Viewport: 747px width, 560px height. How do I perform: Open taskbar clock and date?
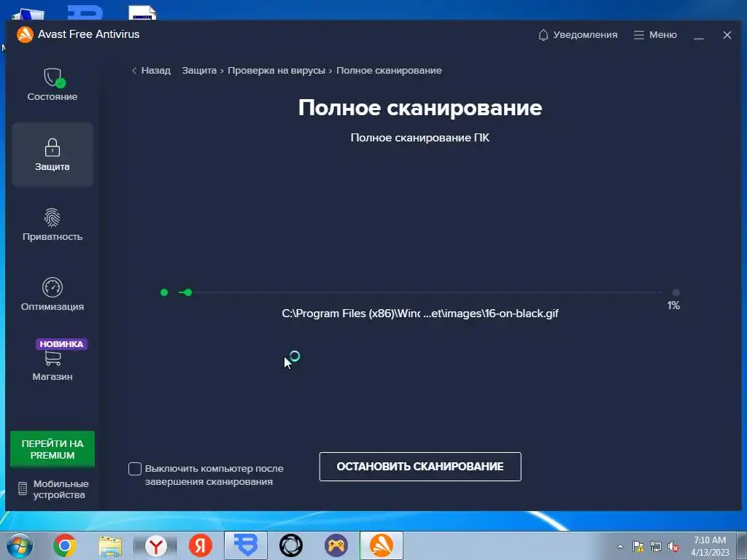coord(710,546)
